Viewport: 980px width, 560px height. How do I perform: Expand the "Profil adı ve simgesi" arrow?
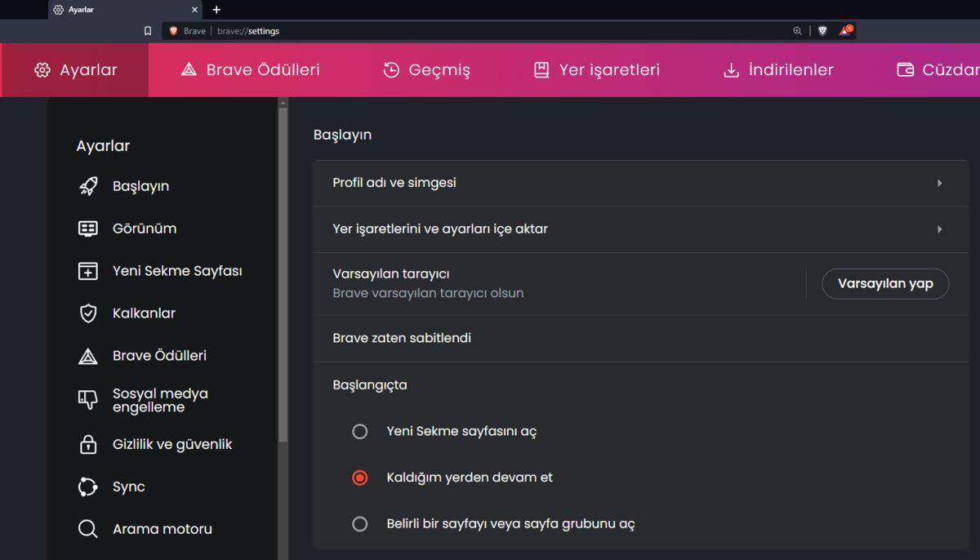pyautogui.click(x=940, y=183)
